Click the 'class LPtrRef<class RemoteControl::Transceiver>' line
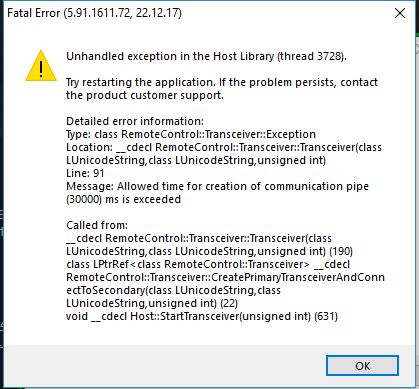The image size is (419, 389). point(208,264)
